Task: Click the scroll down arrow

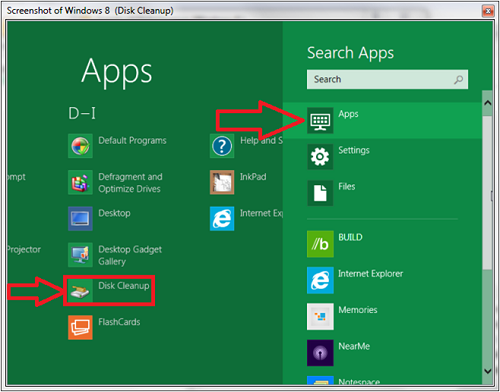Action: tap(487, 371)
